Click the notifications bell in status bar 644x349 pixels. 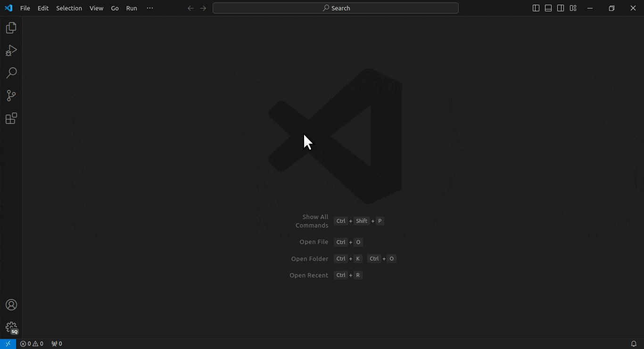pyautogui.click(x=634, y=344)
